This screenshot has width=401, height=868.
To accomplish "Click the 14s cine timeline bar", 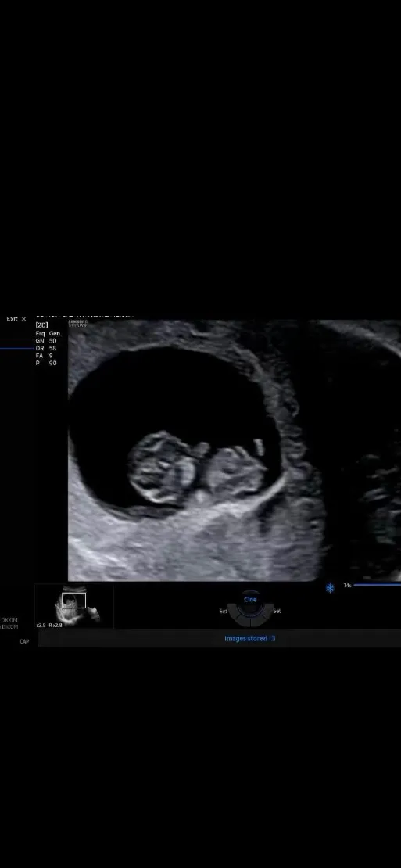I will (378, 585).
